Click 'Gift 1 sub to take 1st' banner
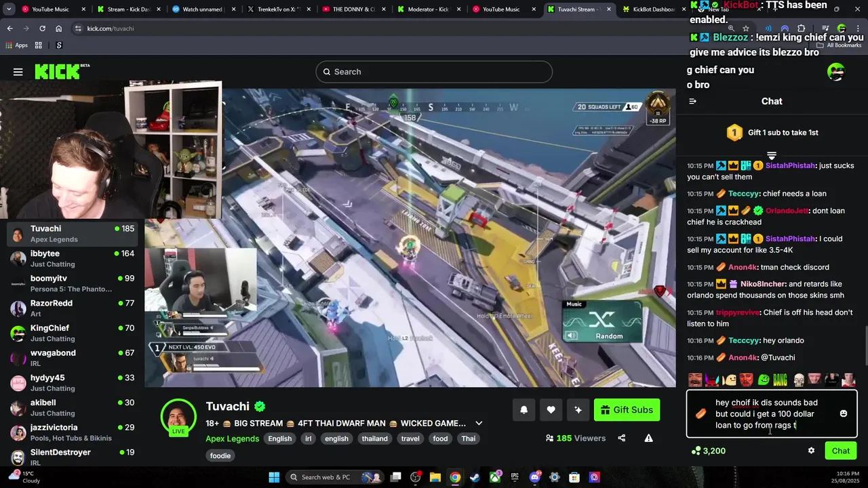 coord(772,133)
